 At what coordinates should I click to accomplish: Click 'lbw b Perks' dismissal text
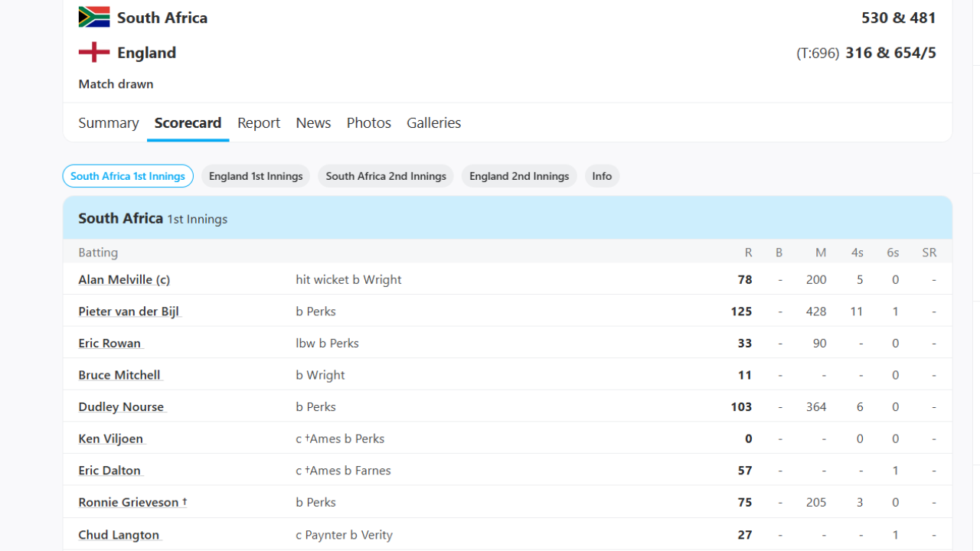click(x=327, y=343)
